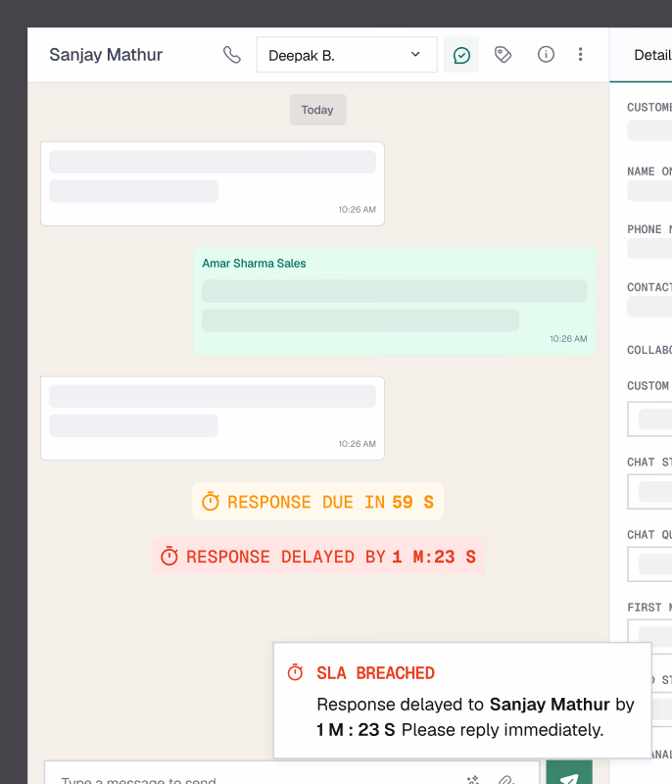Screen dimensions: 672x784
Task: Open the tag label icon
Action: tap(504, 55)
